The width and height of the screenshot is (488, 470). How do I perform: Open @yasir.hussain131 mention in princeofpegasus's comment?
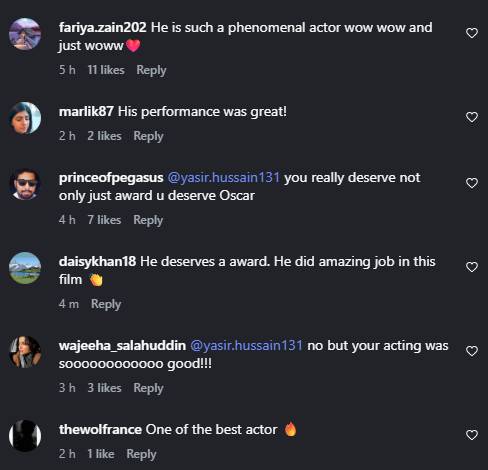point(223,178)
